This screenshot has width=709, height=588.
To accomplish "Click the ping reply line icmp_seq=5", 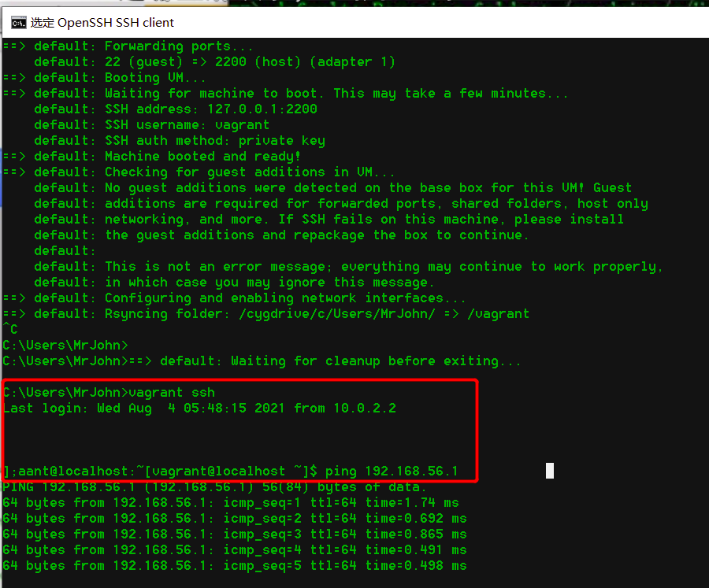I will coord(235,566).
